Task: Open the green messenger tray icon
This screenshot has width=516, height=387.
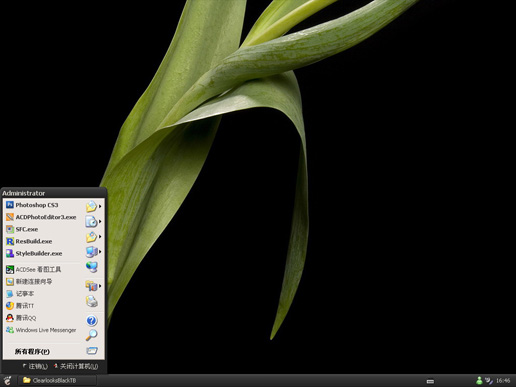Action: (479, 380)
